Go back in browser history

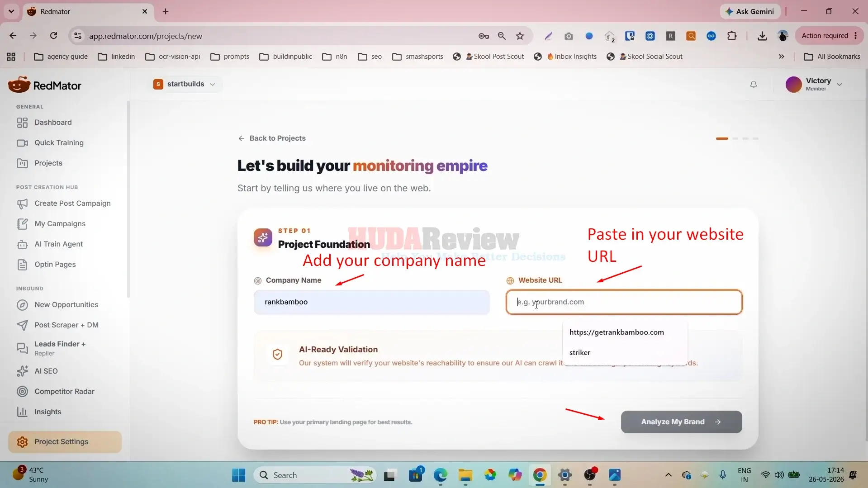coord(13,36)
